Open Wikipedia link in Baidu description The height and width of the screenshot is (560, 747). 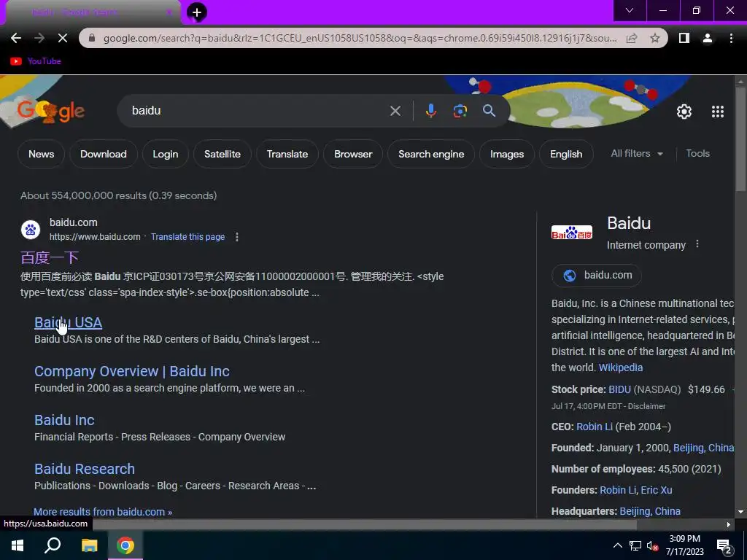tap(621, 367)
